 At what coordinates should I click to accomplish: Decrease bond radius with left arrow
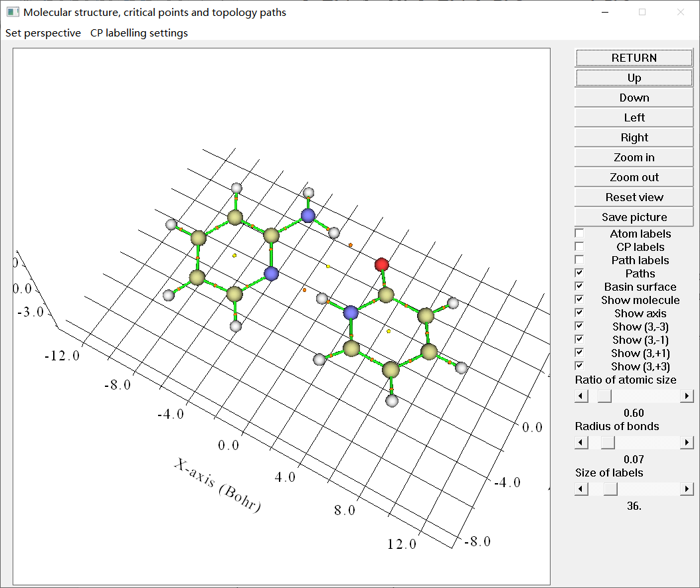coord(581,442)
